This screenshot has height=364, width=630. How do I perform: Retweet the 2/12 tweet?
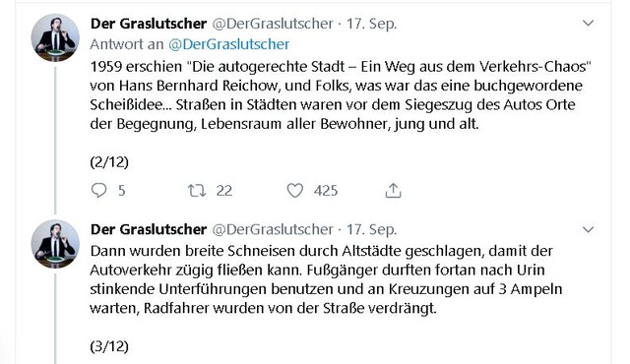click(197, 190)
